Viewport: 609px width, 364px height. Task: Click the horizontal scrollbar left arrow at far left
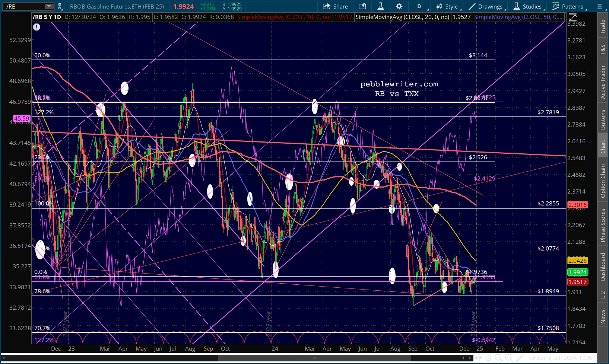pyautogui.click(x=4, y=358)
